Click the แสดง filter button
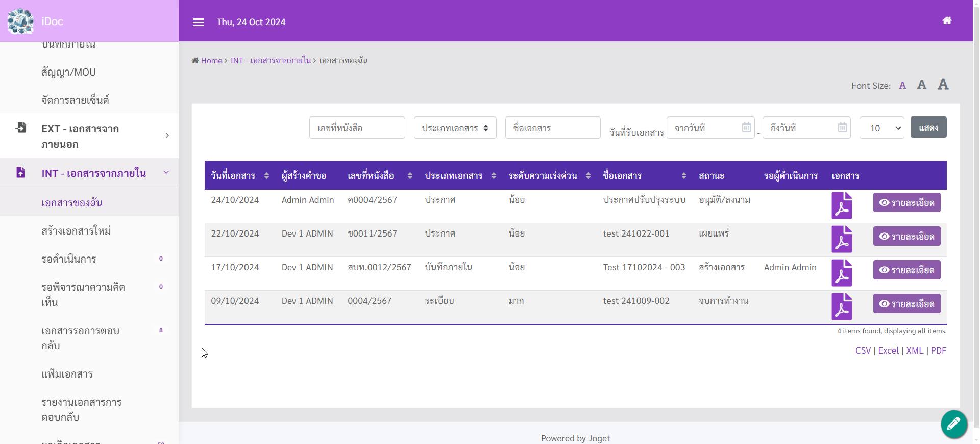Screen dimensions: 980x444 click(928, 127)
